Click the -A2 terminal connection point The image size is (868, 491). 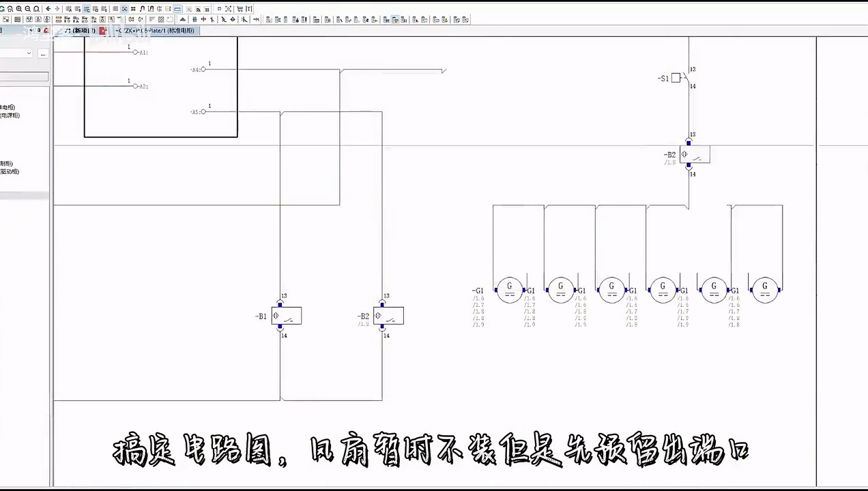[x=135, y=87]
